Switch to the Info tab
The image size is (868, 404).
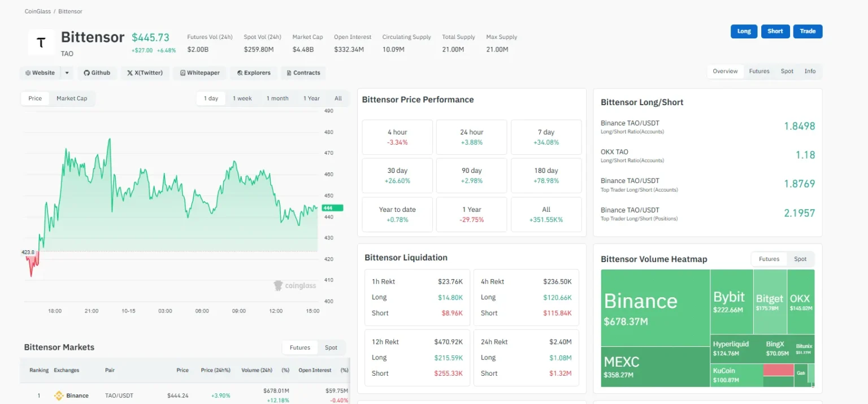[x=810, y=71]
